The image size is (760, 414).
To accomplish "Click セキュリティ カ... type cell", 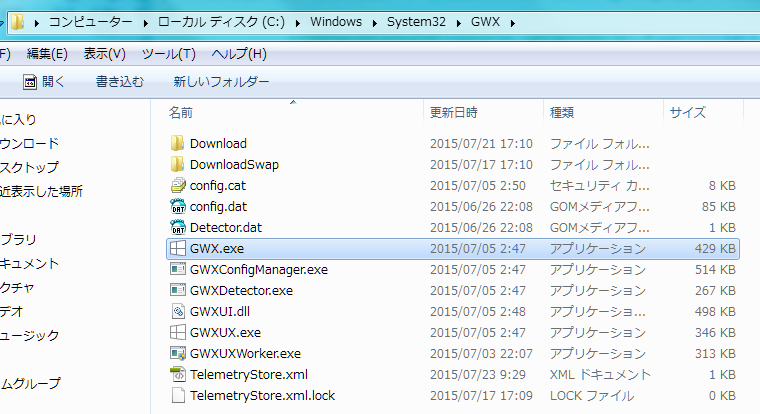I will (600, 186).
